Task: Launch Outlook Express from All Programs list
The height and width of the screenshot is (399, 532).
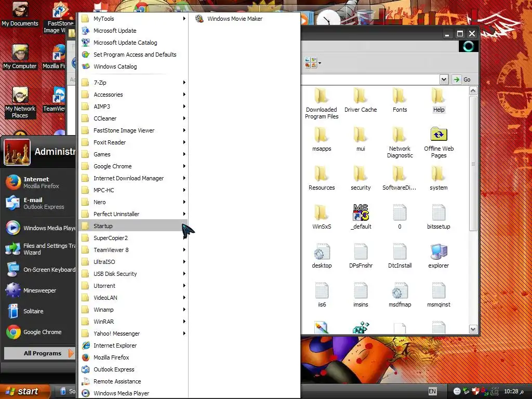Action: coord(134,369)
